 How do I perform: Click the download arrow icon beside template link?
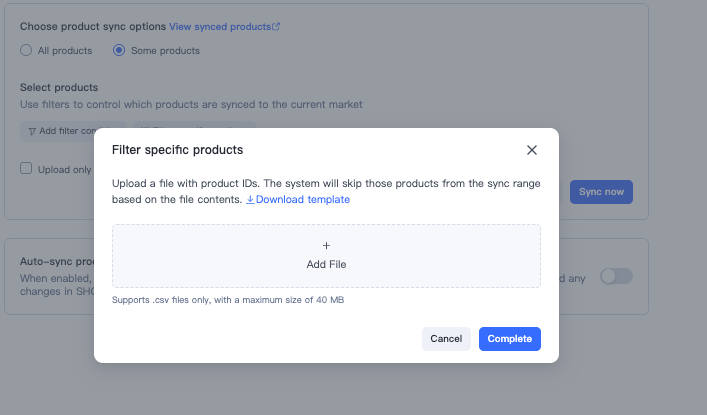click(x=250, y=199)
